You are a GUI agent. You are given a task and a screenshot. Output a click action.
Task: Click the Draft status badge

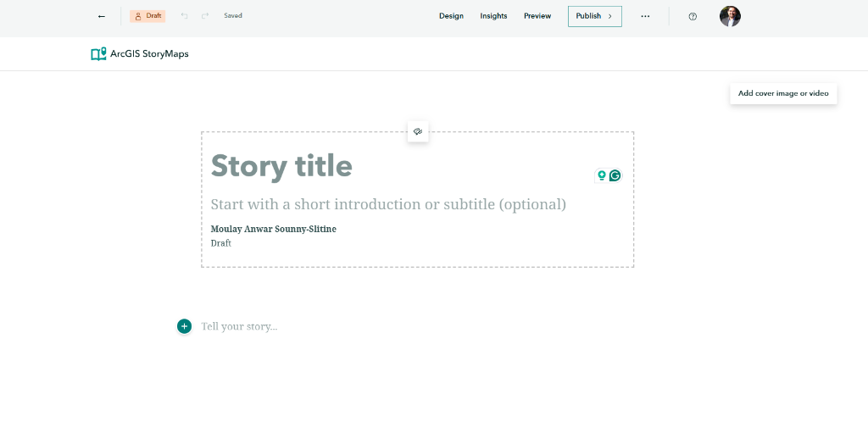(x=147, y=16)
